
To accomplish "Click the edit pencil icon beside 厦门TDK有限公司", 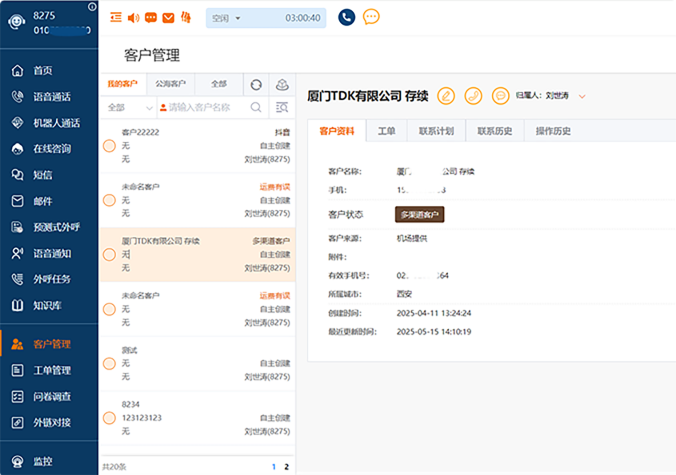I will tap(447, 96).
